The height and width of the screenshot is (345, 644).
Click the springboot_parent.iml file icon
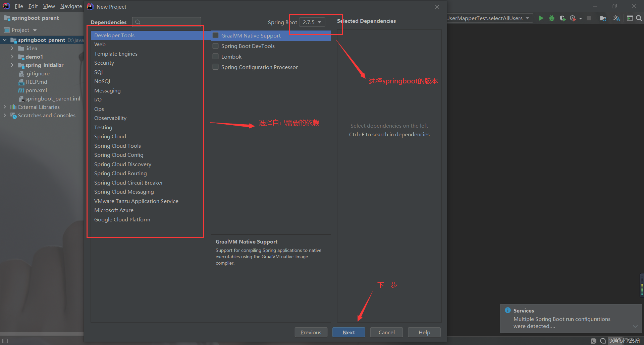pyautogui.click(x=21, y=99)
